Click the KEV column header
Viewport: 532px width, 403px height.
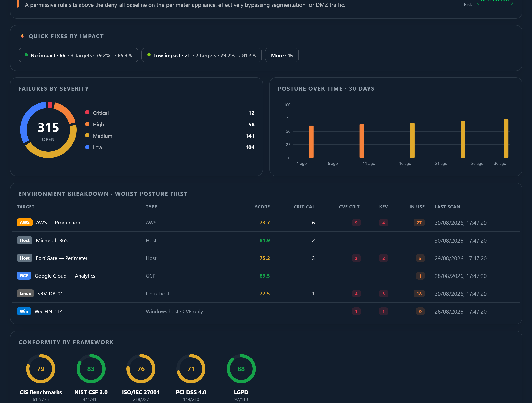(383, 207)
